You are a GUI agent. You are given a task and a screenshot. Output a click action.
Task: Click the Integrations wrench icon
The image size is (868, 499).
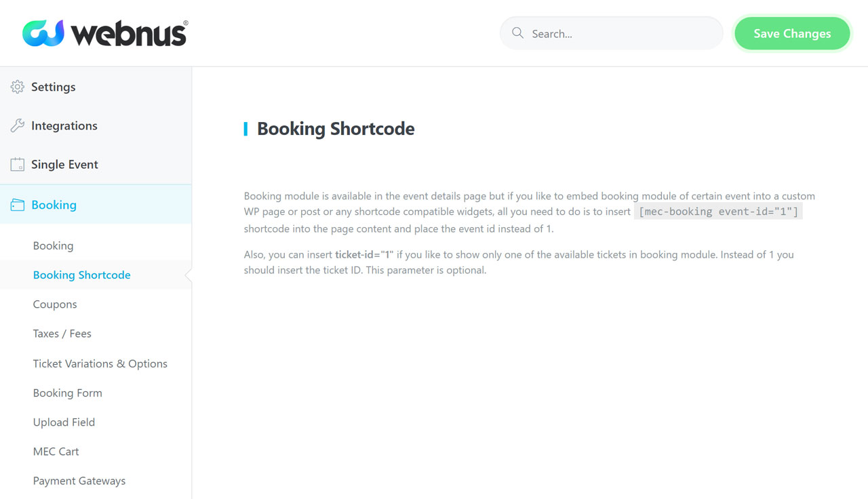click(x=17, y=125)
